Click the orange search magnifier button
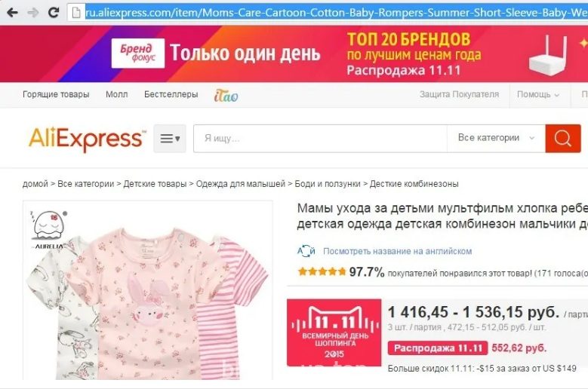588x389 pixels. pyautogui.click(x=563, y=138)
